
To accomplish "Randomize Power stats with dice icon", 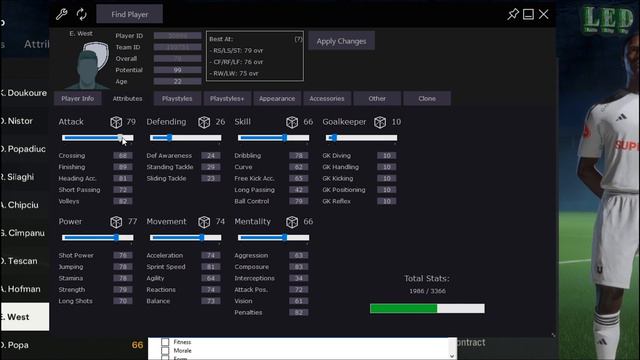I will (x=116, y=222).
